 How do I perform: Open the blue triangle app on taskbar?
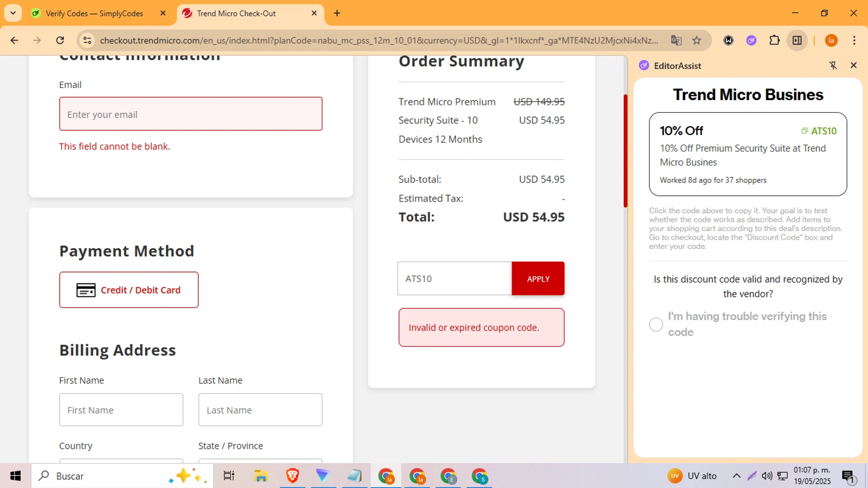322,476
